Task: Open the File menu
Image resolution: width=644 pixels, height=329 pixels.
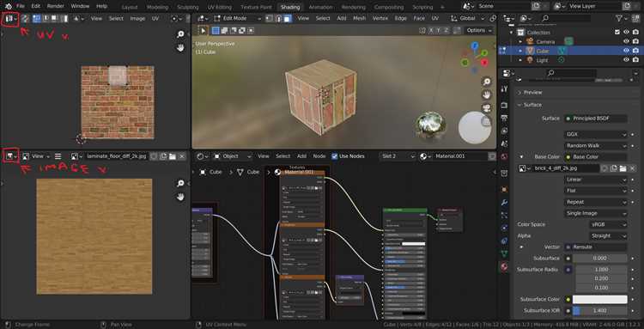Action: (21, 6)
